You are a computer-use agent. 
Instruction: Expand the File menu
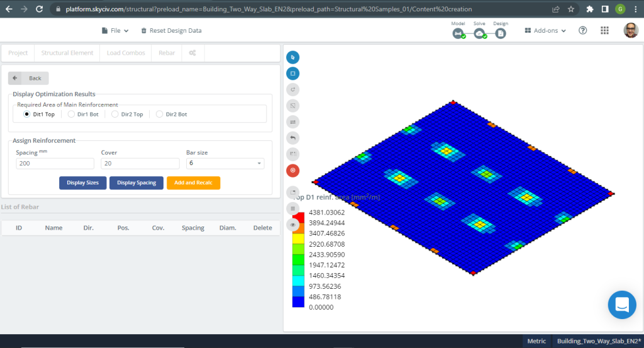(x=115, y=30)
